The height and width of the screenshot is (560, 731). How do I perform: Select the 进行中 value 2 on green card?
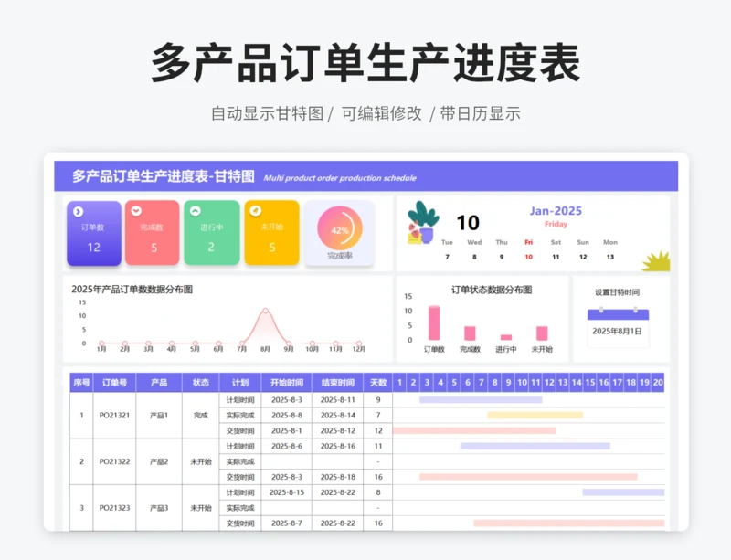coord(211,248)
